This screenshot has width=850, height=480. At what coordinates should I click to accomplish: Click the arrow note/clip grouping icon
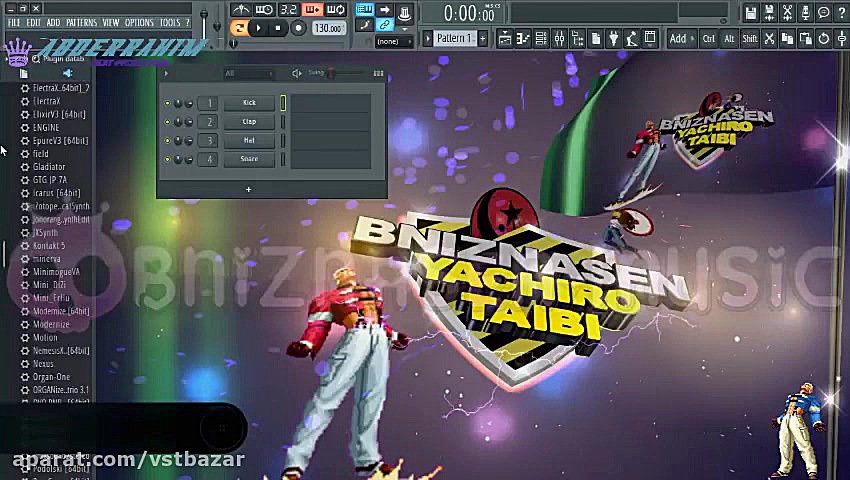click(x=384, y=10)
